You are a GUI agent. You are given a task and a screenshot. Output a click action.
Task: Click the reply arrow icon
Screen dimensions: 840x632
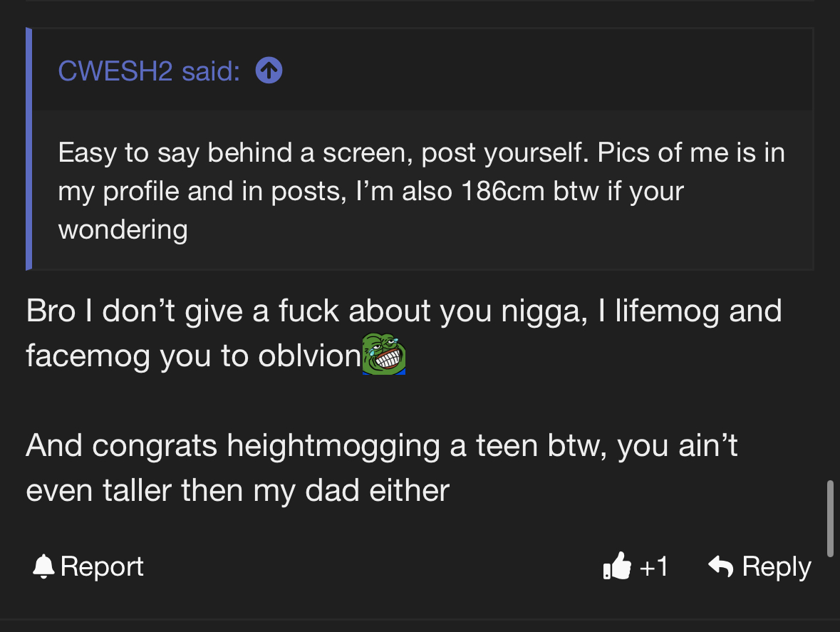[721, 566]
